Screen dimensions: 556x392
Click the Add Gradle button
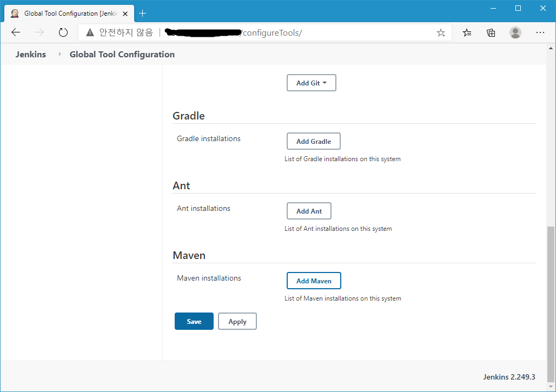click(314, 142)
